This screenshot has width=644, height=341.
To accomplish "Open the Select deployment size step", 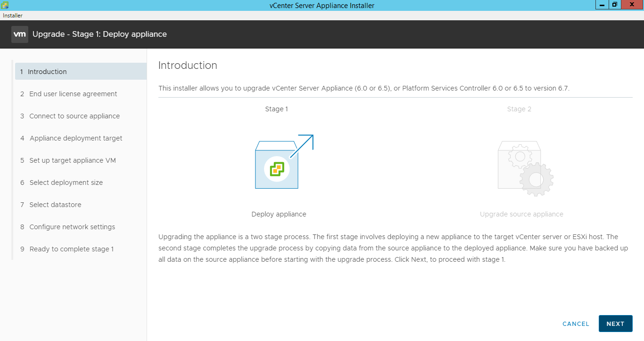I will (66, 182).
